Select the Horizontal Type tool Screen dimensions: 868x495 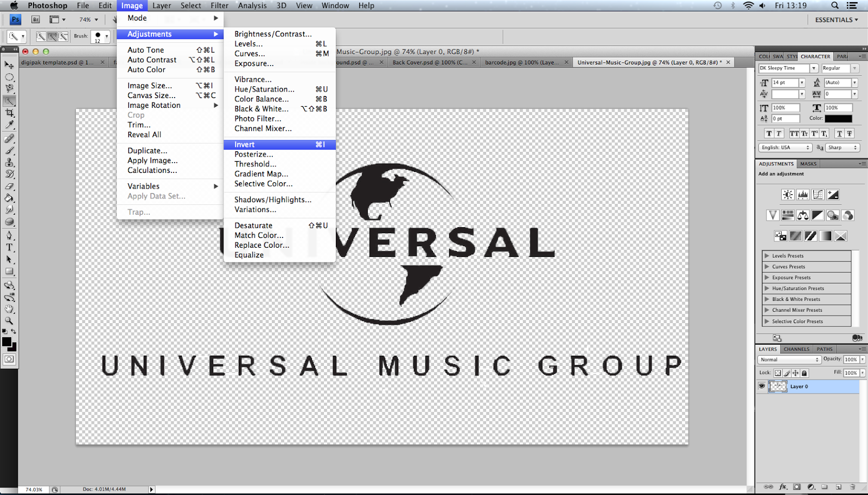pyautogui.click(x=9, y=247)
